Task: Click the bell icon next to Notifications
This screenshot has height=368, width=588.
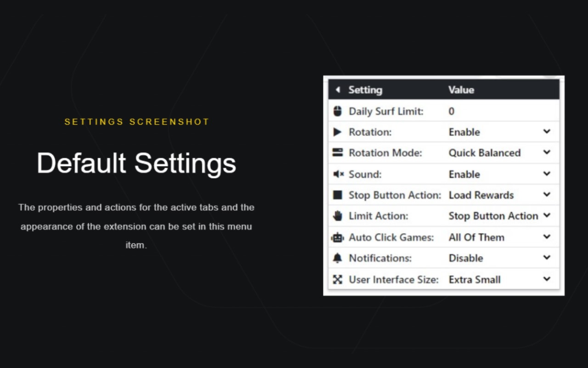Action: pyautogui.click(x=338, y=258)
